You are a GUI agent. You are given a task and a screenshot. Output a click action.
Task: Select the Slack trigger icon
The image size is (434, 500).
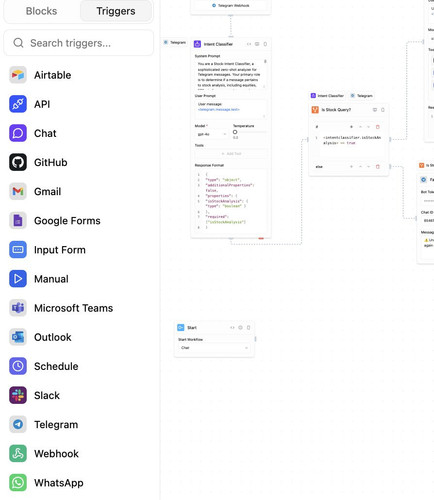coord(18,395)
